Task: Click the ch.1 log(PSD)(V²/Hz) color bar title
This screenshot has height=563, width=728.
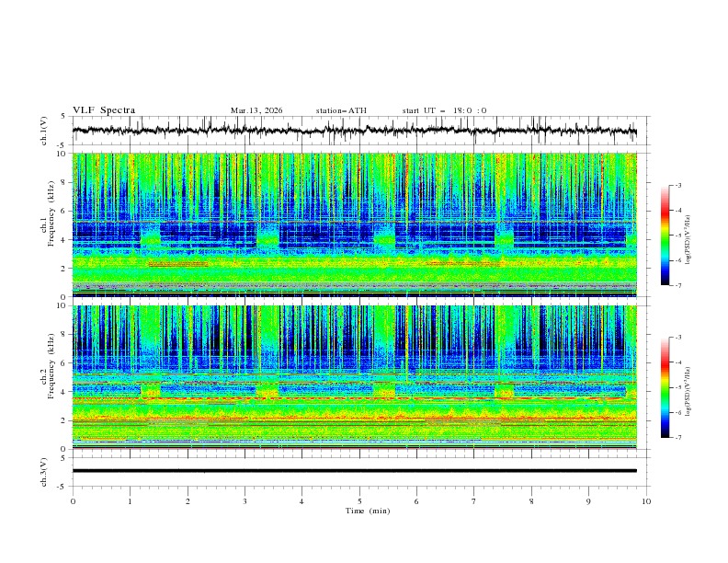Action: click(x=688, y=240)
